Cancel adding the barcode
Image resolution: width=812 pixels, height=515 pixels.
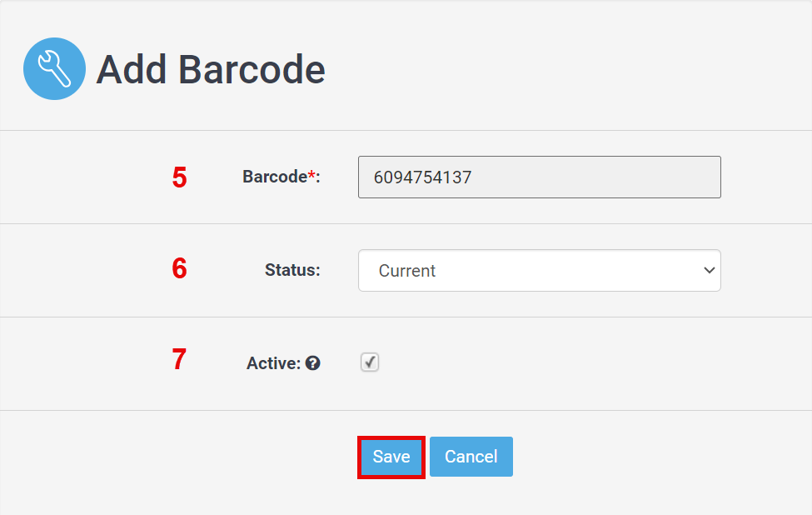[471, 457]
